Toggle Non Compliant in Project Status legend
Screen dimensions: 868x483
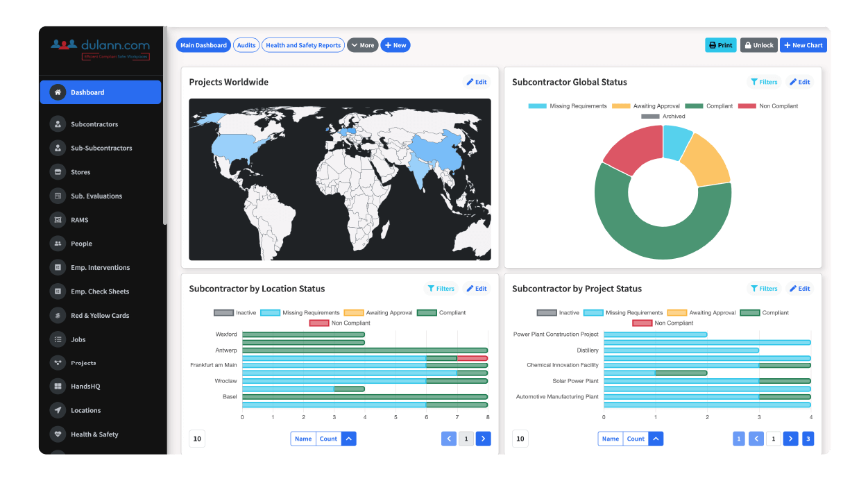click(663, 323)
